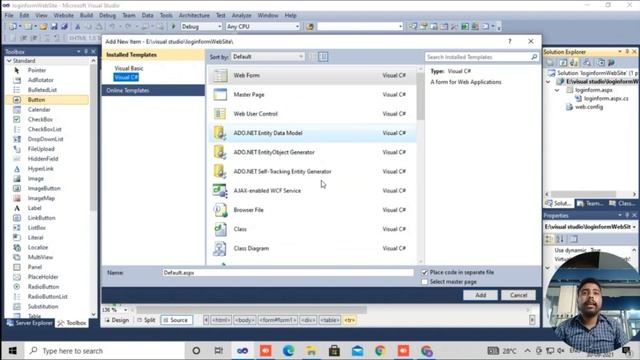Select Visual Basic under Installed Templates

129,68
